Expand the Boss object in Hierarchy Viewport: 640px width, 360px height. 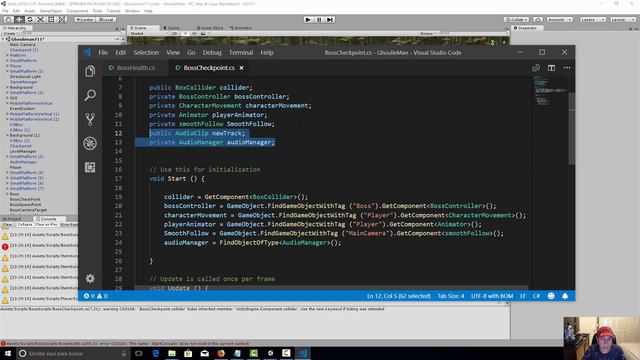click(7, 194)
